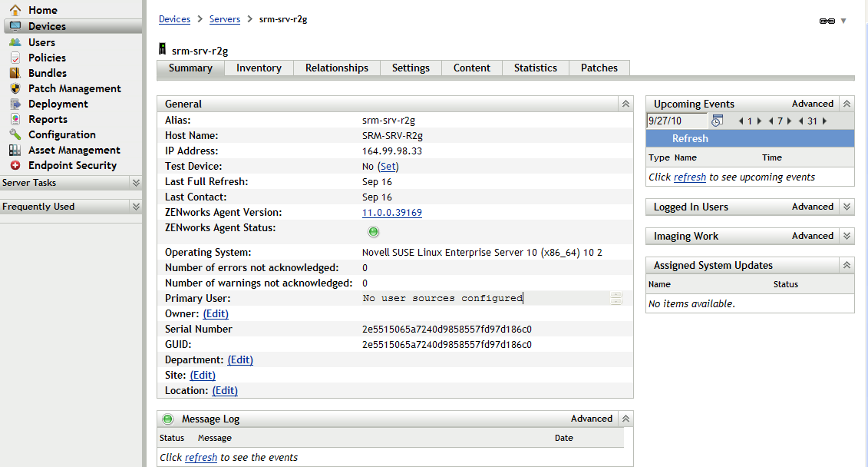This screenshot has width=868, height=467.
Task: Collapse the General panel
Action: [x=625, y=104]
